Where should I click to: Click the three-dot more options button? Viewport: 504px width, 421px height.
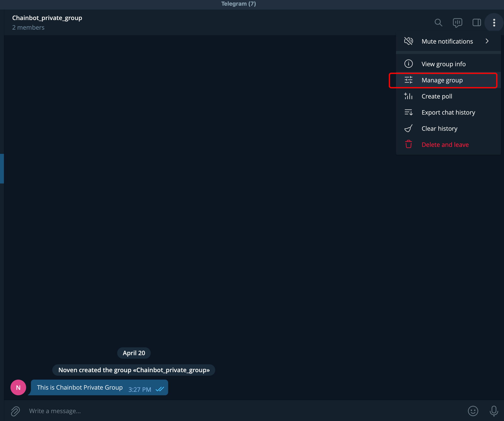pos(494,23)
